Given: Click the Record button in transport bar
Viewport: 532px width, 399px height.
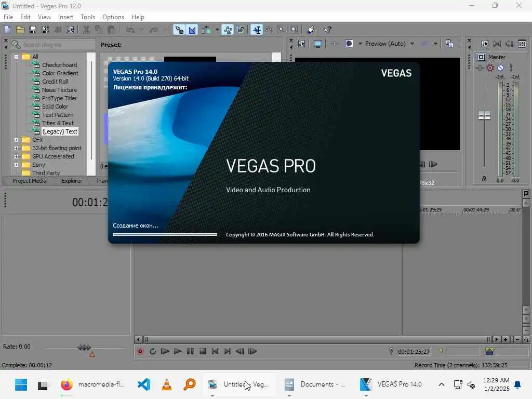Looking at the screenshot, I should [140, 352].
